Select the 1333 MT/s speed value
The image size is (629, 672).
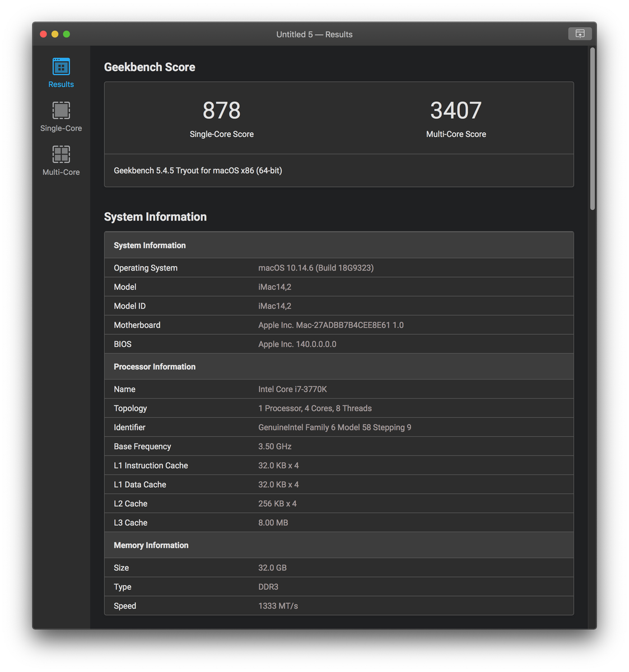[278, 606]
